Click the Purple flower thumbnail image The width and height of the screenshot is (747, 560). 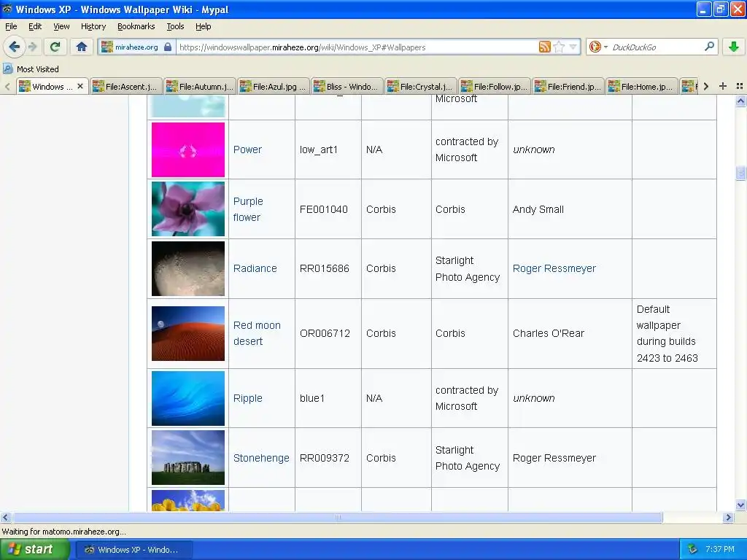pos(187,209)
